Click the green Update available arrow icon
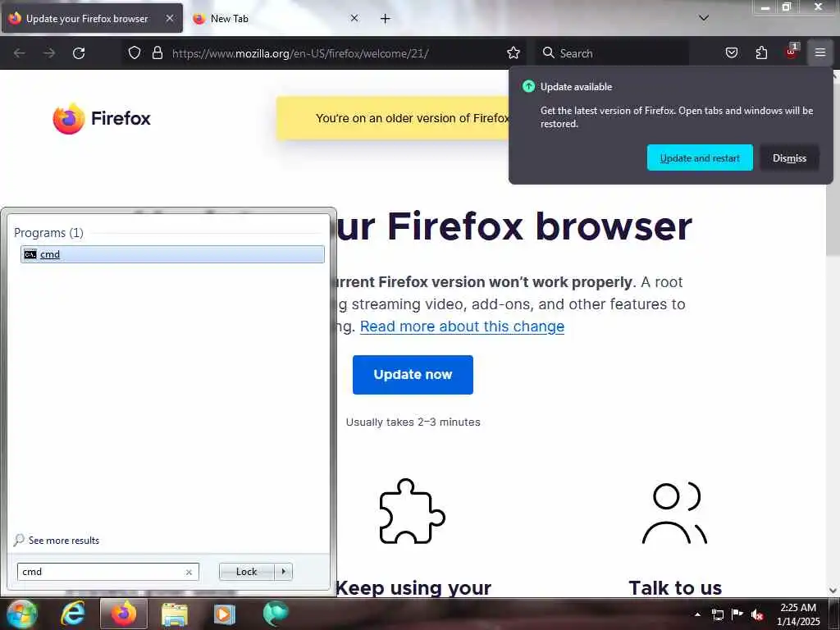This screenshot has width=840, height=630. click(529, 86)
